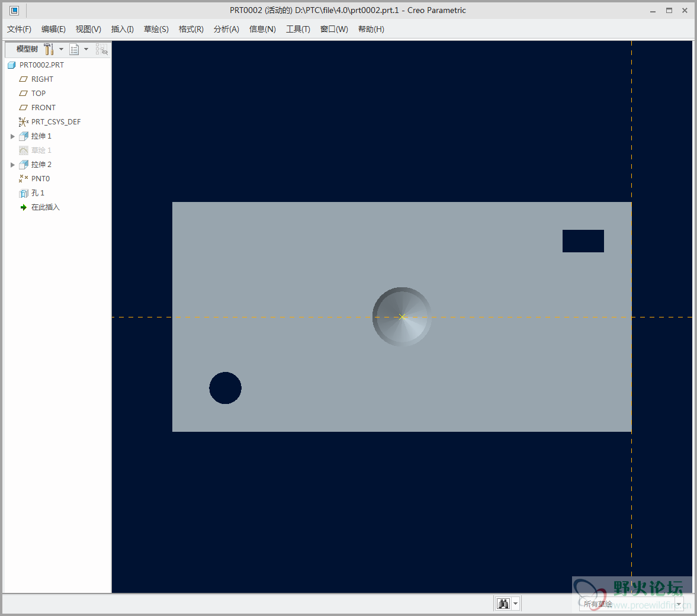Close the Creo Parametric window

pos(685,11)
